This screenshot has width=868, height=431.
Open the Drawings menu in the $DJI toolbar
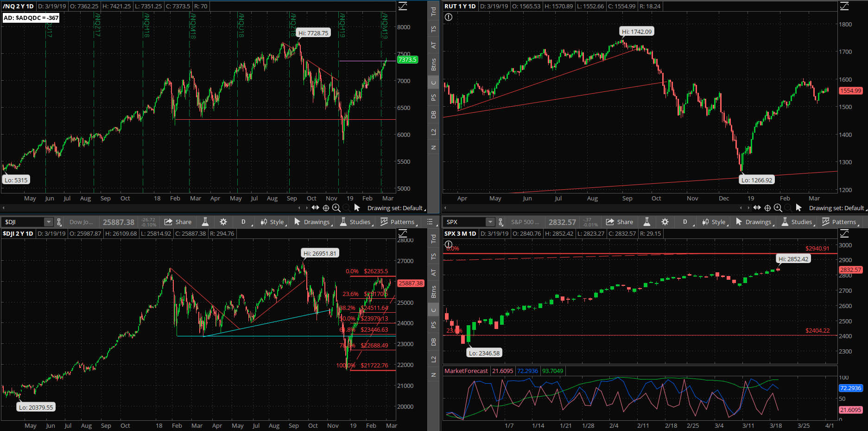[x=313, y=222]
